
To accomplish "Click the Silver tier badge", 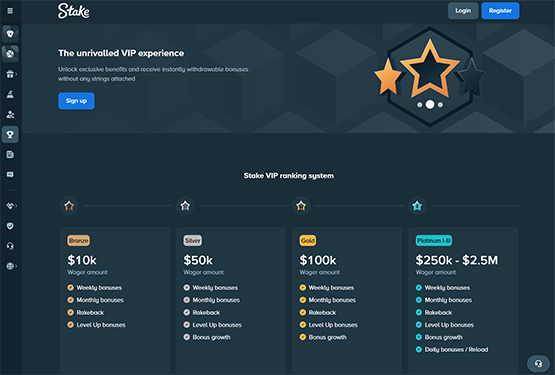I will (193, 241).
